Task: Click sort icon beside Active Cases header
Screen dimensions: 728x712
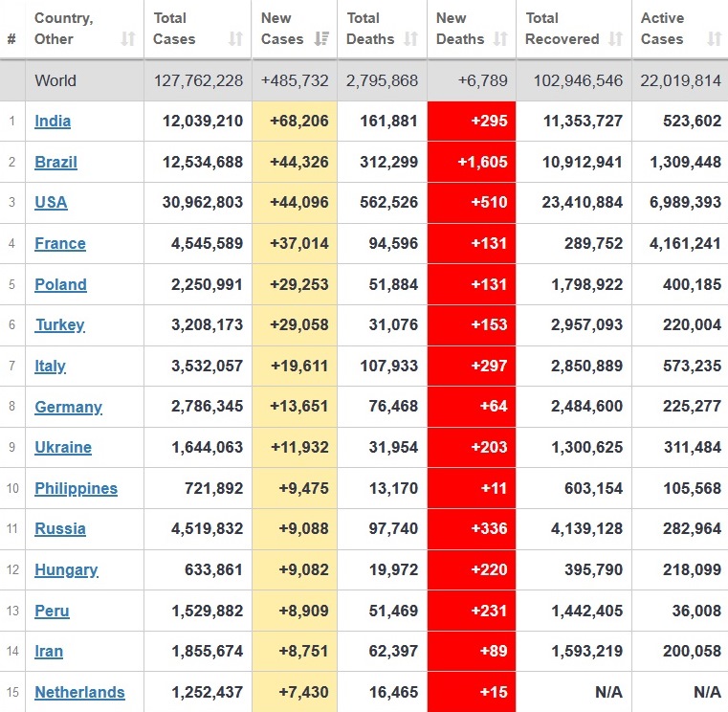Action: [714, 39]
